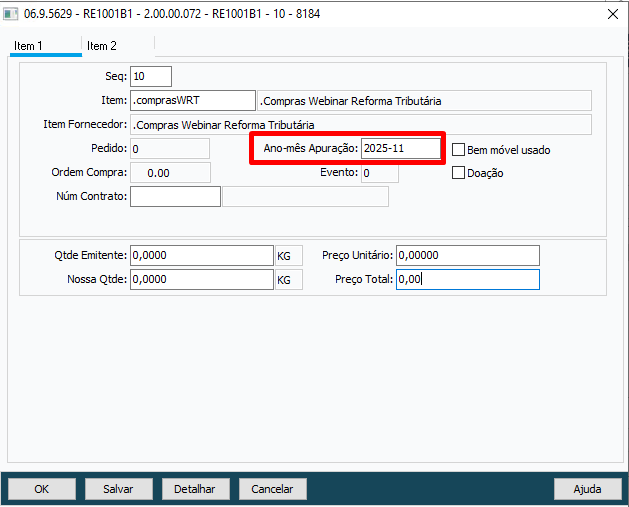The height and width of the screenshot is (507, 629).
Task: Click the Nossa Qtde: label
Action: click(97, 279)
